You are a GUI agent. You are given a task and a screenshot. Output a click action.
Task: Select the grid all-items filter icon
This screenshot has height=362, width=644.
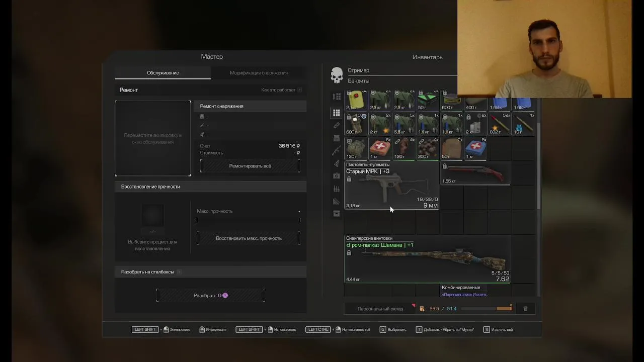(x=337, y=113)
